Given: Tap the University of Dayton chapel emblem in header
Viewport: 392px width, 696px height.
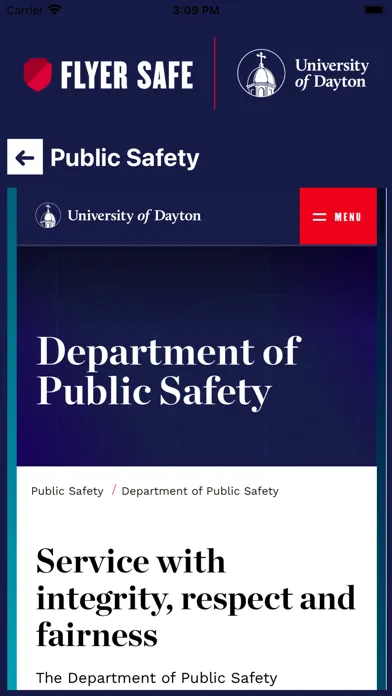Looking at the screenshot, I should 261,73.
